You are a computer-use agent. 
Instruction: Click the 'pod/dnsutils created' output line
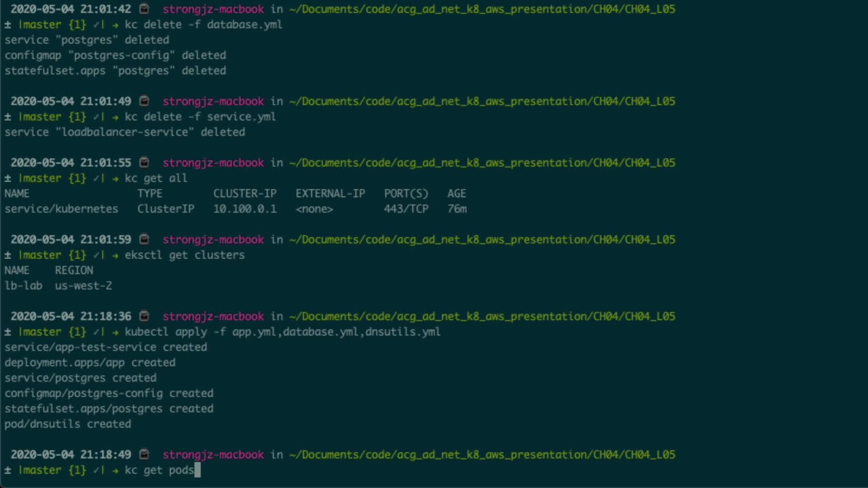(x=68, y=424)
